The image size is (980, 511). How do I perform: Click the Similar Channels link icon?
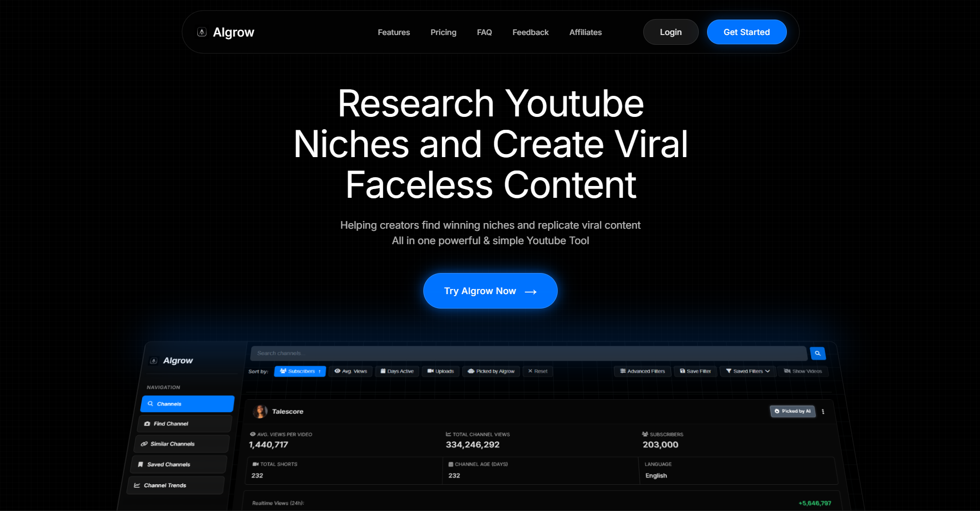(x=144, y=444)
